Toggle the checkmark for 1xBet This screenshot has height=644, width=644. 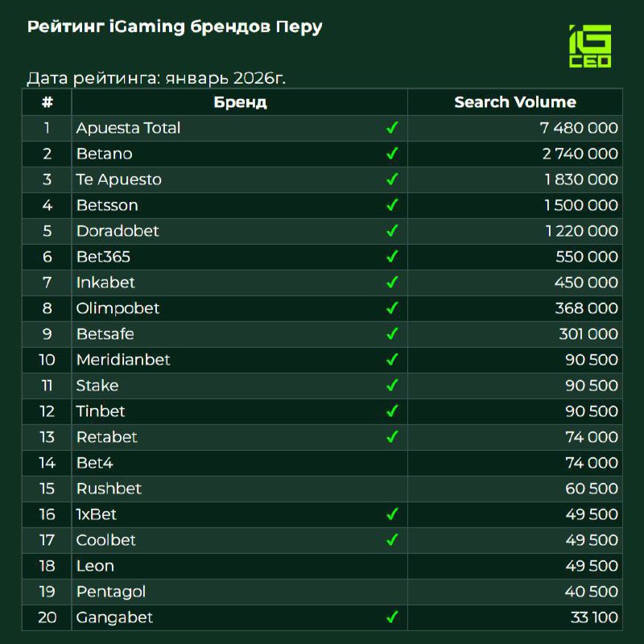(x=392, y=514)
